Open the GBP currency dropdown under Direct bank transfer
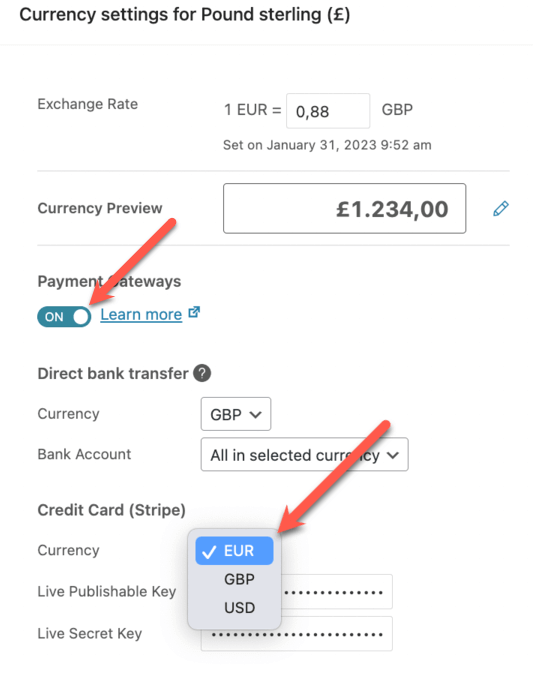 pos(236,414)
